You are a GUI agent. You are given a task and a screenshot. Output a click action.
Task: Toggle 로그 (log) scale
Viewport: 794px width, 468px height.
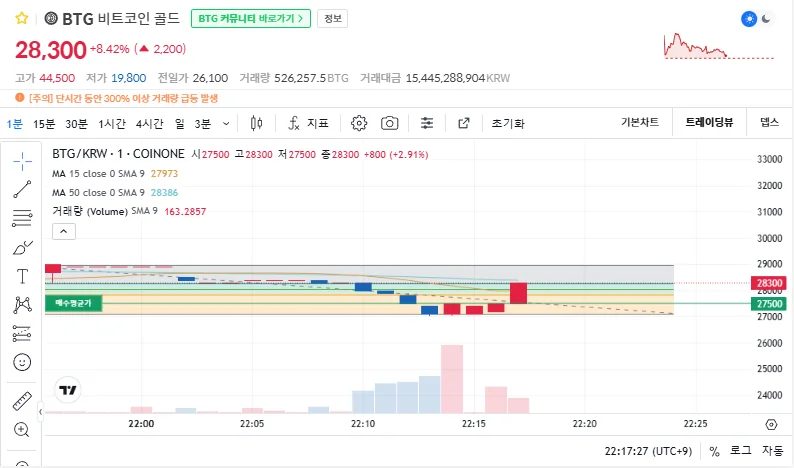(x=741, y=451)
